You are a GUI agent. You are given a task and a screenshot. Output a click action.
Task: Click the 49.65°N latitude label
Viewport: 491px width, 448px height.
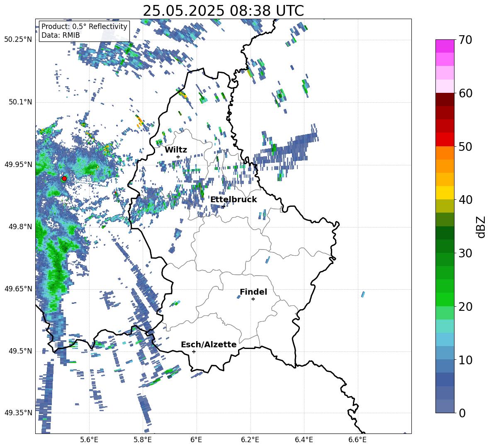coord(18,288)
